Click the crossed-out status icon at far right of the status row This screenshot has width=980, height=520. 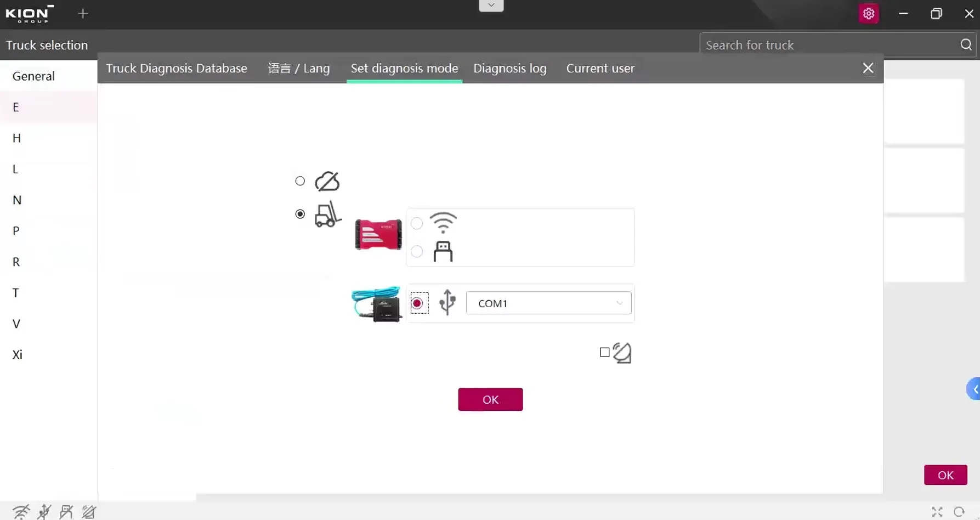89,512
